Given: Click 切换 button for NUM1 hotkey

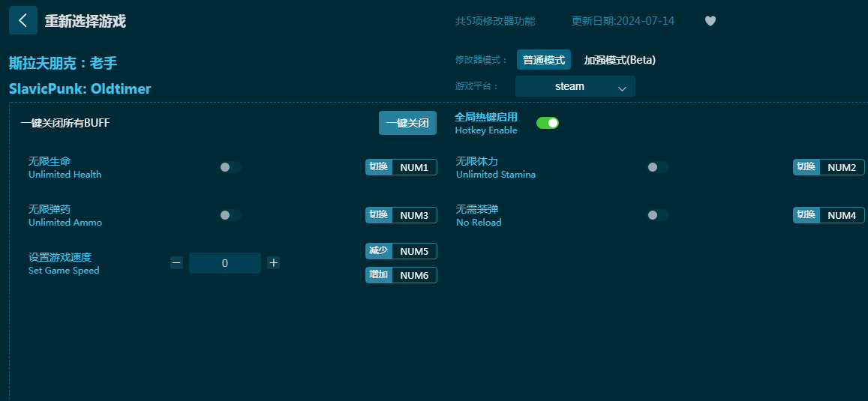Looking at the screenshot, I should (x=379, y=167).
